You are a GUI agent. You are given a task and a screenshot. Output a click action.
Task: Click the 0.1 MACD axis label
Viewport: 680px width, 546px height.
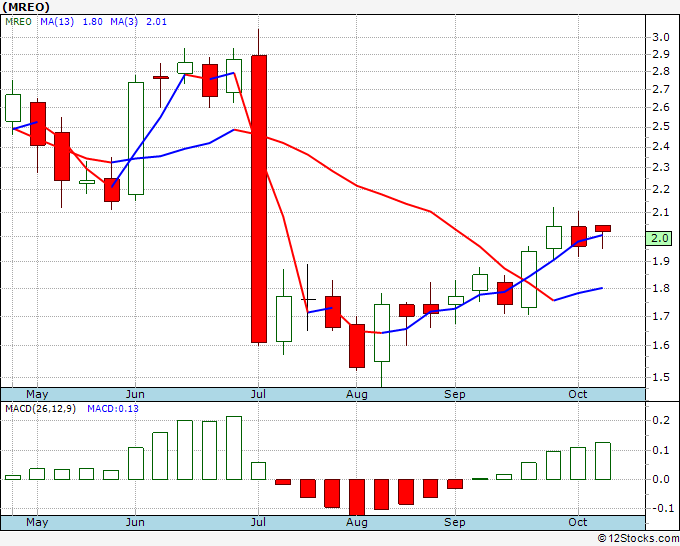point(661,450)
